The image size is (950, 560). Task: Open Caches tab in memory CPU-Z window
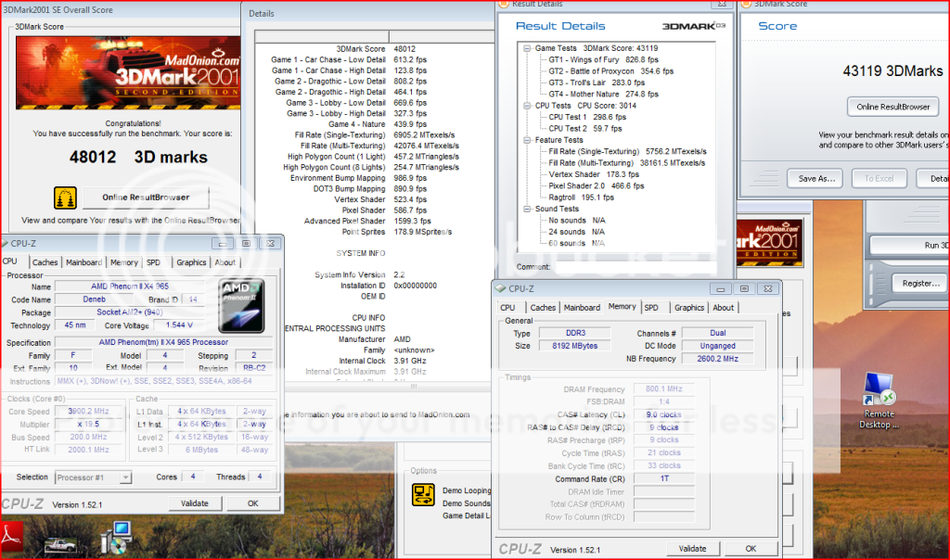543,308
